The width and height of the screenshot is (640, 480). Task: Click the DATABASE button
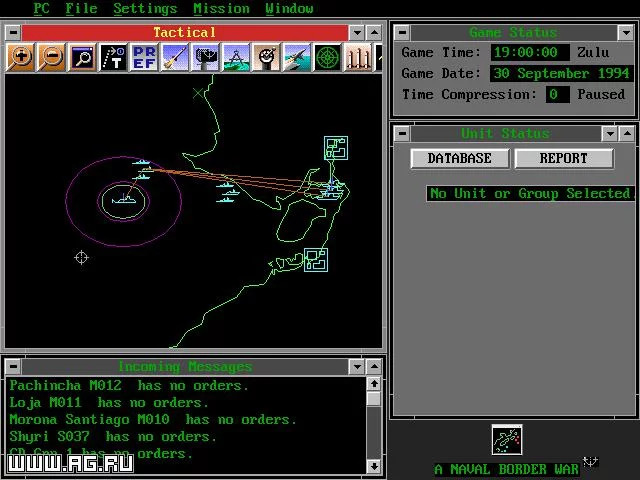(x=460, y=158)
